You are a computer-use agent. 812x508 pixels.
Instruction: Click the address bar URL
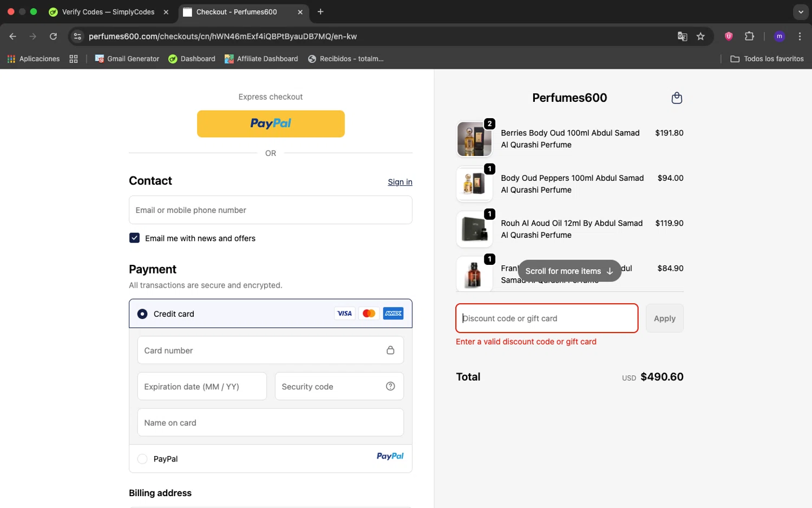(222, 36)
